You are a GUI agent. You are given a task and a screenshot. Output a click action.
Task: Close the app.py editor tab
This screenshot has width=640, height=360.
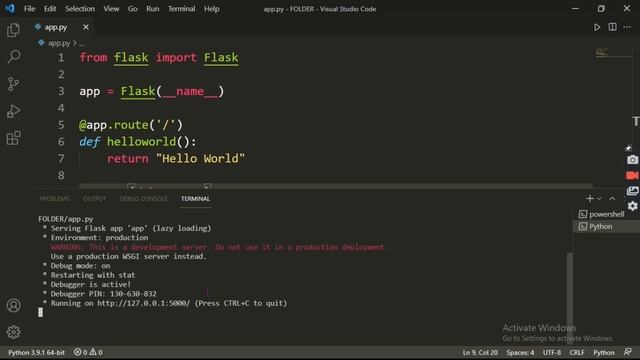click(86, 27)
